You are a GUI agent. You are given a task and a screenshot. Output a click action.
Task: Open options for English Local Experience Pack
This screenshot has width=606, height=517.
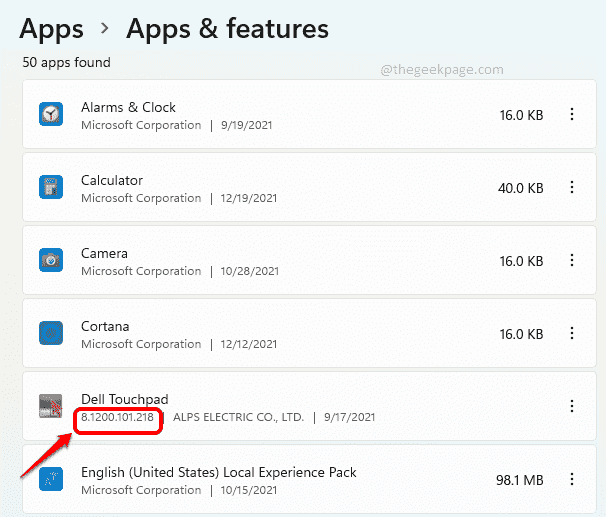point(572,481)
